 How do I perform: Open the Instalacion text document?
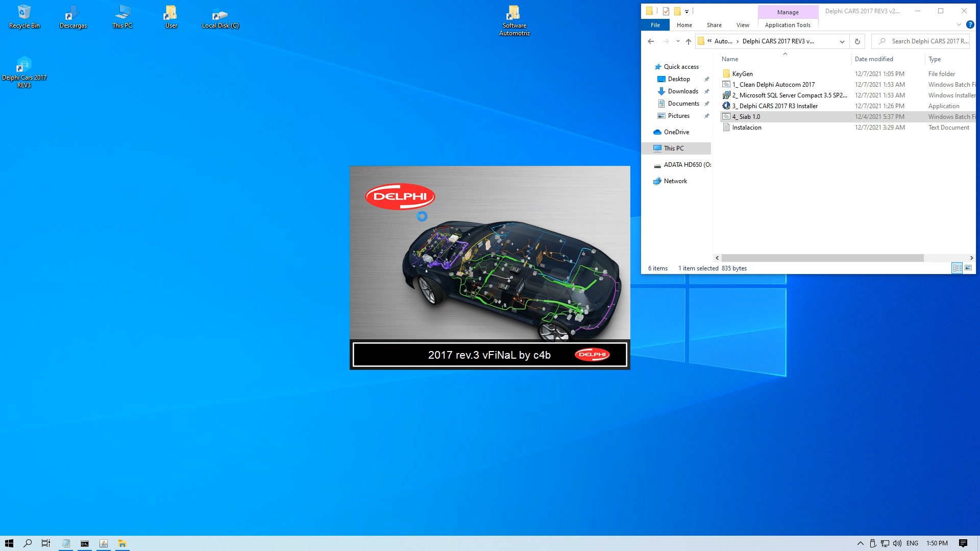point(746,127)
